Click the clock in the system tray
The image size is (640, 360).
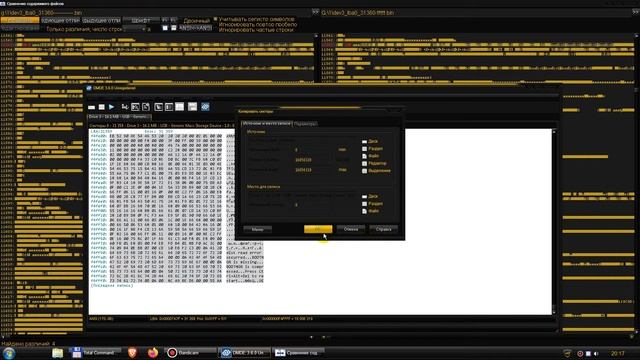tap(618, 353)
